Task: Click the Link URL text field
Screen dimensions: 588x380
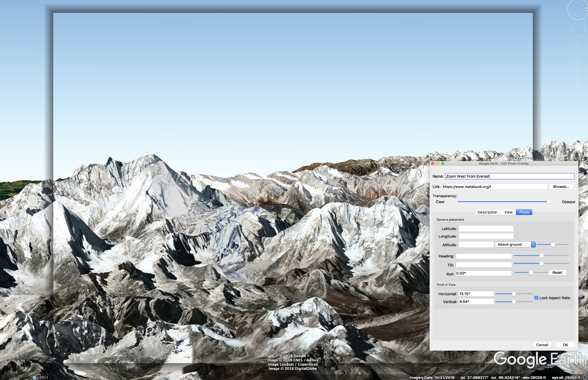Action: (x=495, y=187)
